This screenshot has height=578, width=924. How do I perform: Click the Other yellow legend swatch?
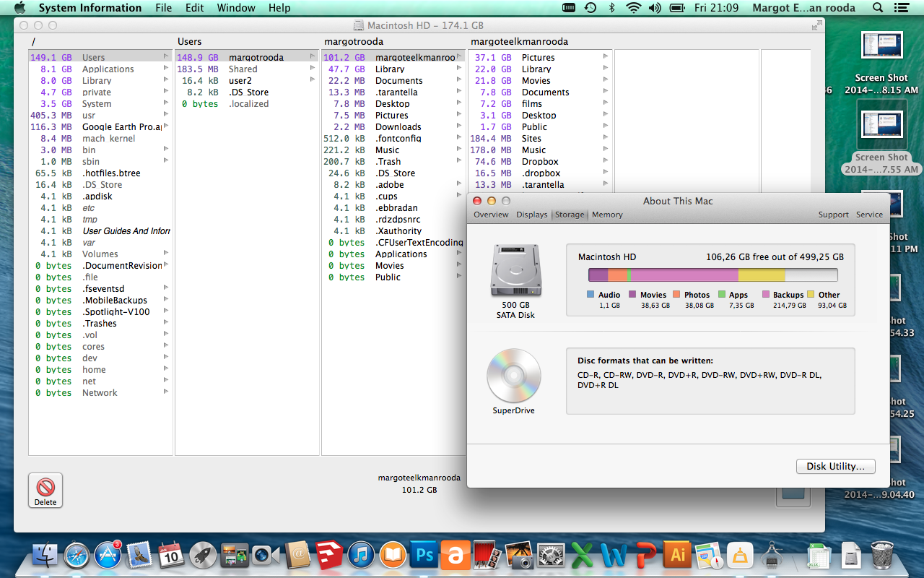coord(811,295)
